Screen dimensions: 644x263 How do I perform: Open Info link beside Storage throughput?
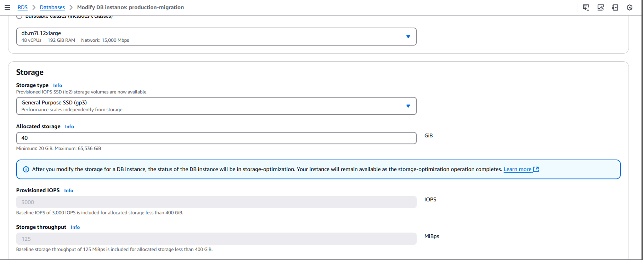tap(75, 228)
